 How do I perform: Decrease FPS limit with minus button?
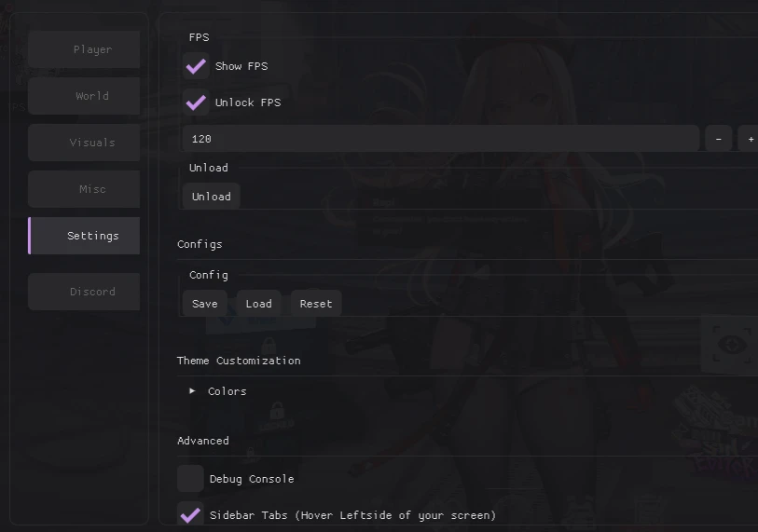pyautogui.click(x=718, y=139)
